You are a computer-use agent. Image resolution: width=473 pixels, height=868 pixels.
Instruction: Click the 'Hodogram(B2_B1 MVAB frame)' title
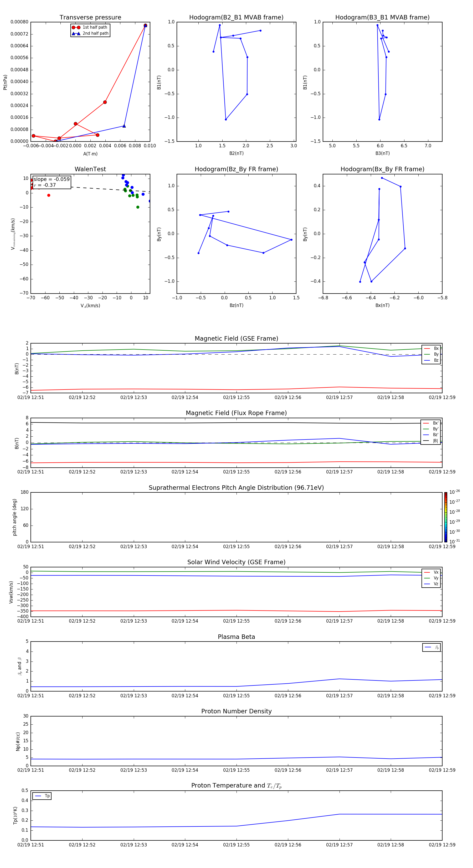click(x=236, y=18)
